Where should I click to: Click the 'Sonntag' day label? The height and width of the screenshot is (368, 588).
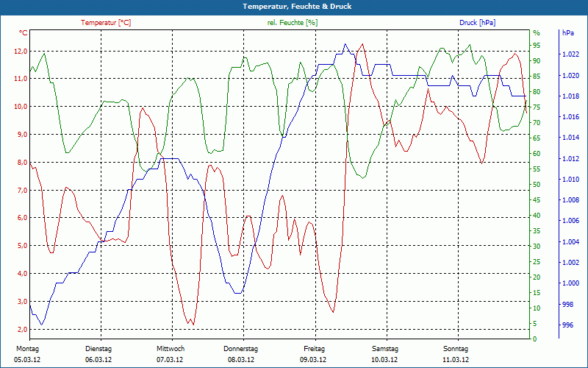[456, 349]
